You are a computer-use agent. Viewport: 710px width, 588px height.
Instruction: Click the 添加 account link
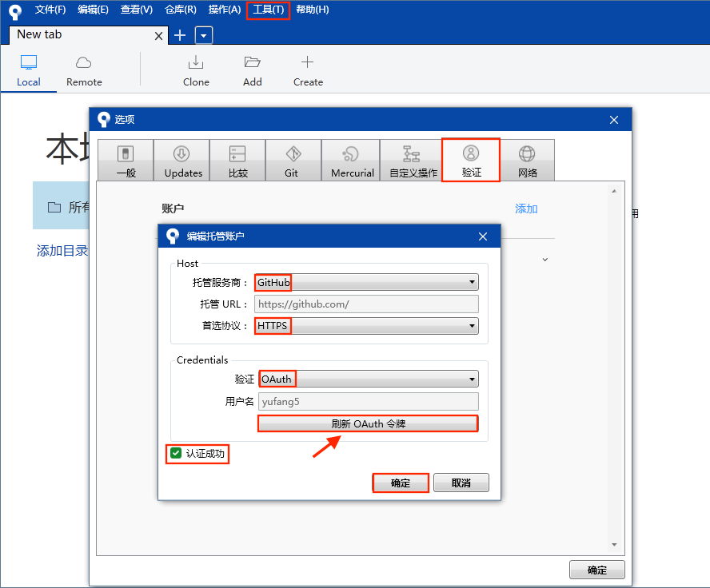(526, 209)
